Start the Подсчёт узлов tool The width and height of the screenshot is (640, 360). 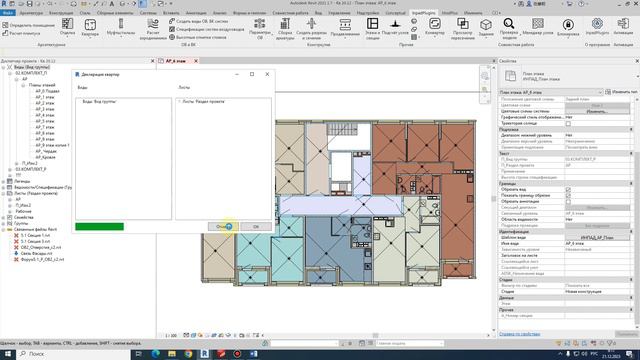(x=395, y=27)
